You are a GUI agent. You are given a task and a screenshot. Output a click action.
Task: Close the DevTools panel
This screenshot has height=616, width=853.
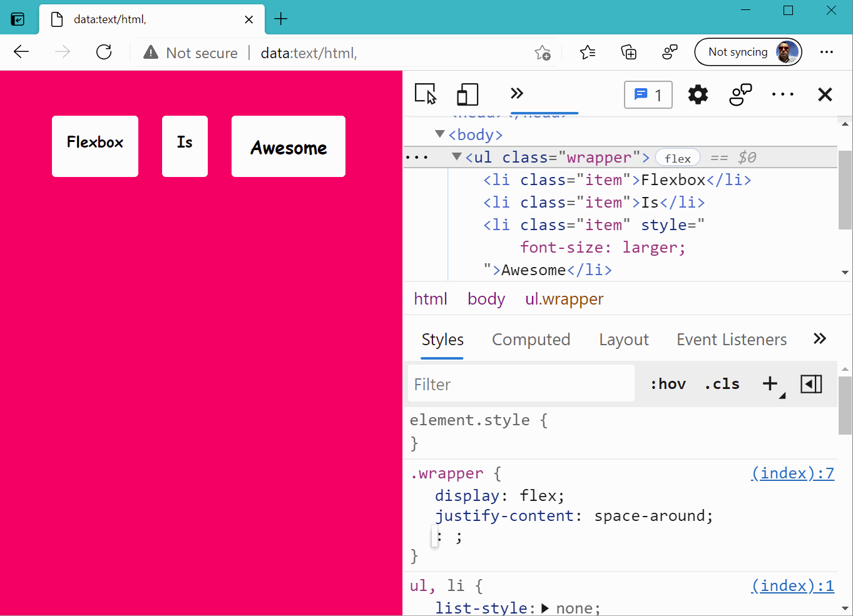pos(825,94)
